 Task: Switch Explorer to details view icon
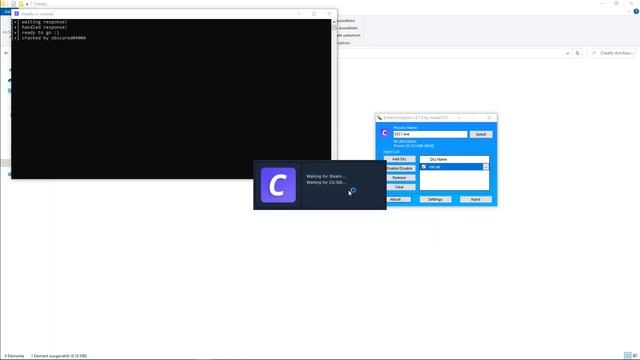click(627, 356)
